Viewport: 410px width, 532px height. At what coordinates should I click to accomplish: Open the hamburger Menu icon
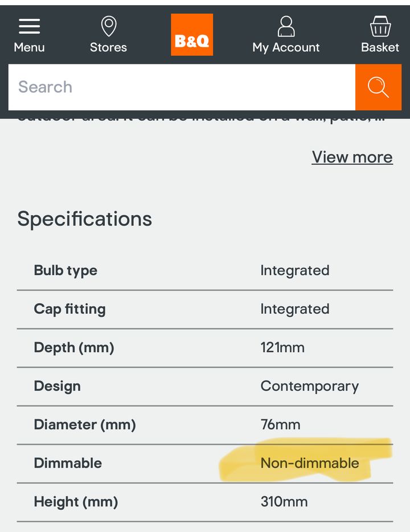pyautogui.click(x=29, y=26)
